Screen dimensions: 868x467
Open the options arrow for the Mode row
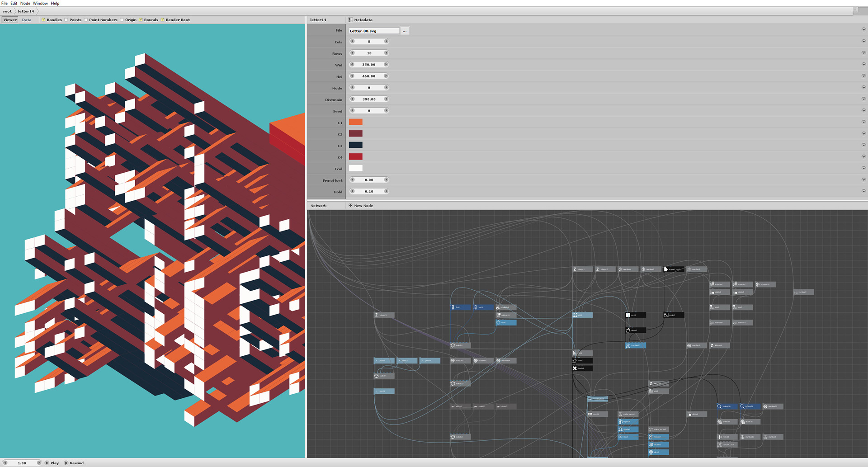[863, 87]
